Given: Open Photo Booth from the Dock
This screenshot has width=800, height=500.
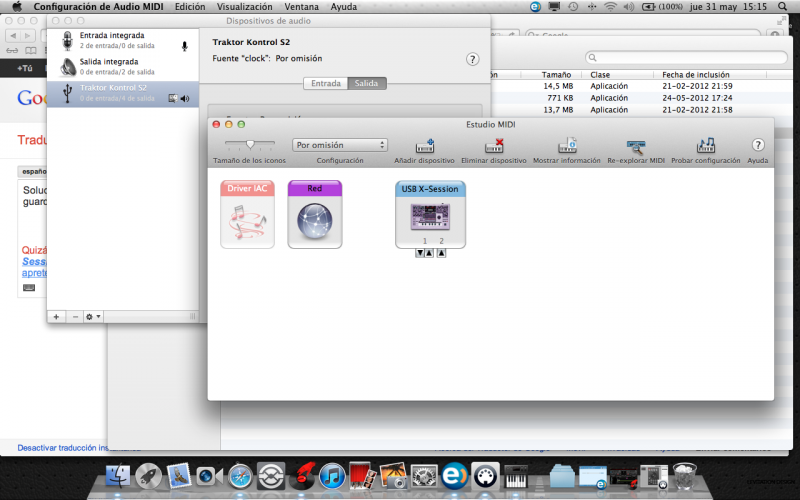Looking at the screenshot, I should click(x=362, y=476).
